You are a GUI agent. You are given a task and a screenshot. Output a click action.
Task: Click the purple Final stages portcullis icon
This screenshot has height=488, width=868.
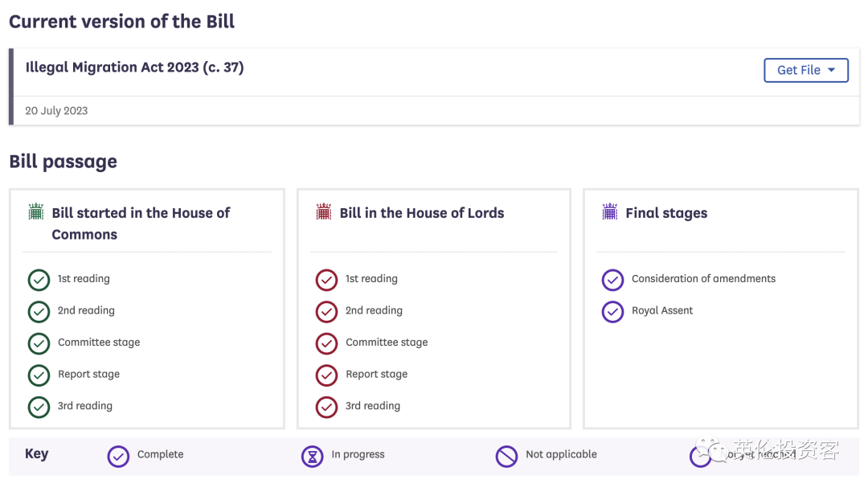tap(610, 212)
